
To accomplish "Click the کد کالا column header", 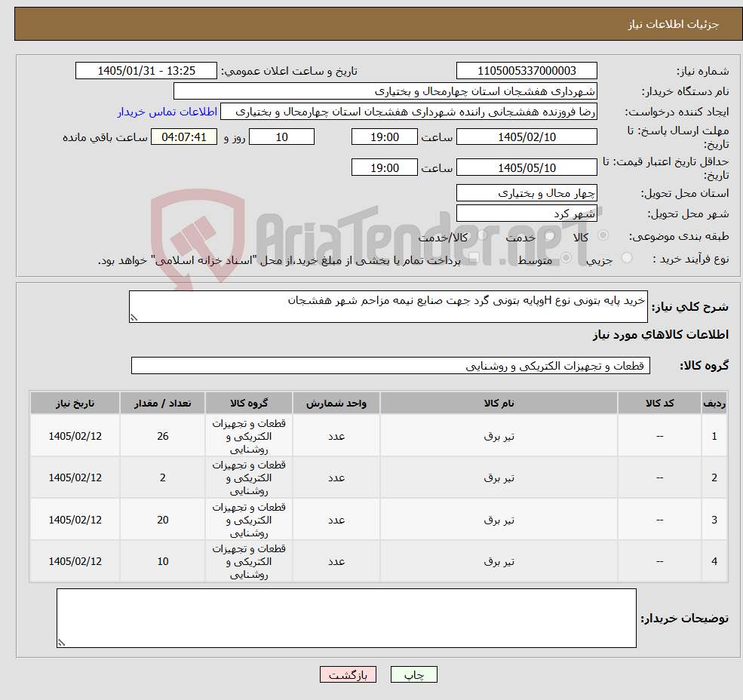I will pyautogui.click(x=659, y=404).
